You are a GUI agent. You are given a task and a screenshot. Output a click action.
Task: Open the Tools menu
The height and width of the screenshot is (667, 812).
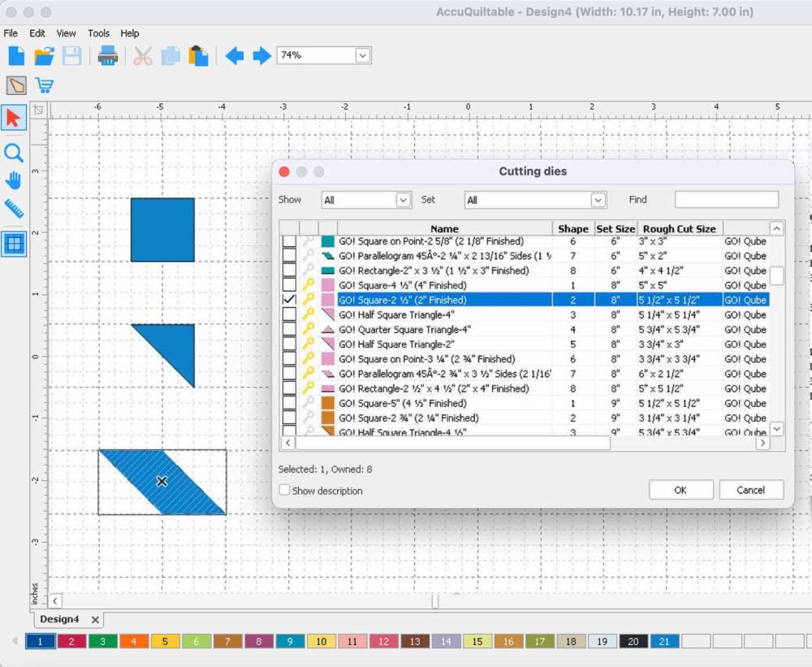point(98,33)
